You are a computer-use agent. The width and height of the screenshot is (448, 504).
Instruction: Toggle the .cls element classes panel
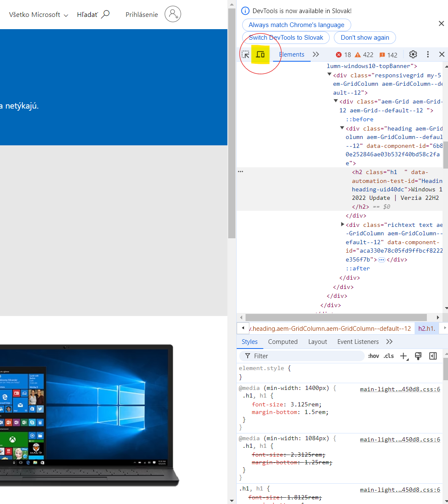point(388,356)
